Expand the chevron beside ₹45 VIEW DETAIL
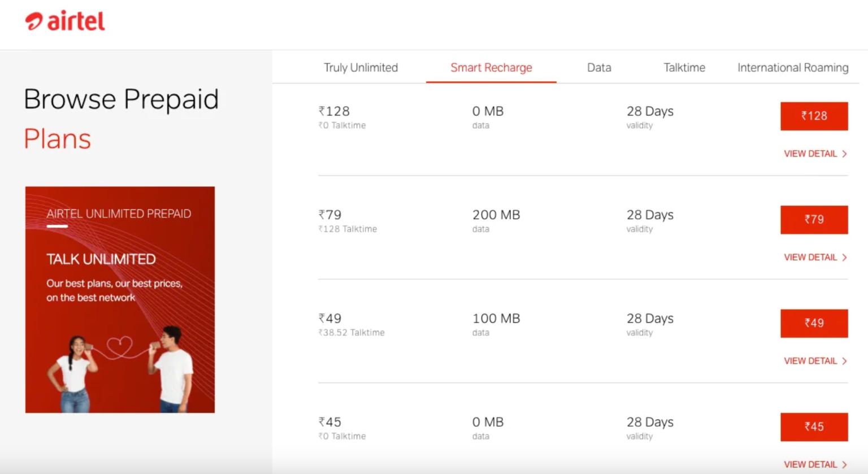 [x=845, y=464]
